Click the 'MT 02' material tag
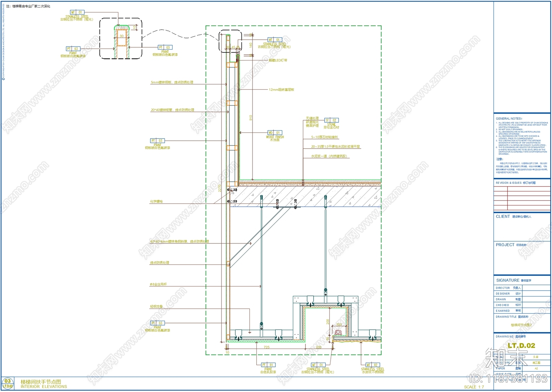 pos(373,365)
